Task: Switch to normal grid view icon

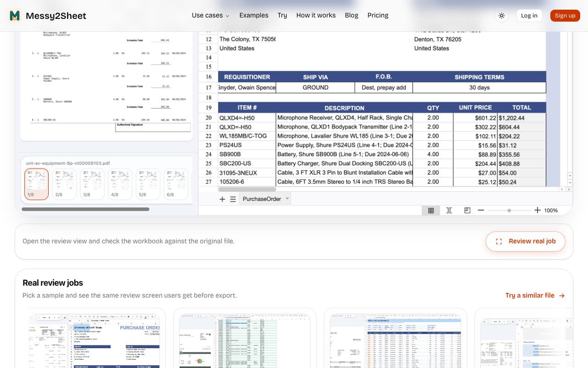Action: 431,210
